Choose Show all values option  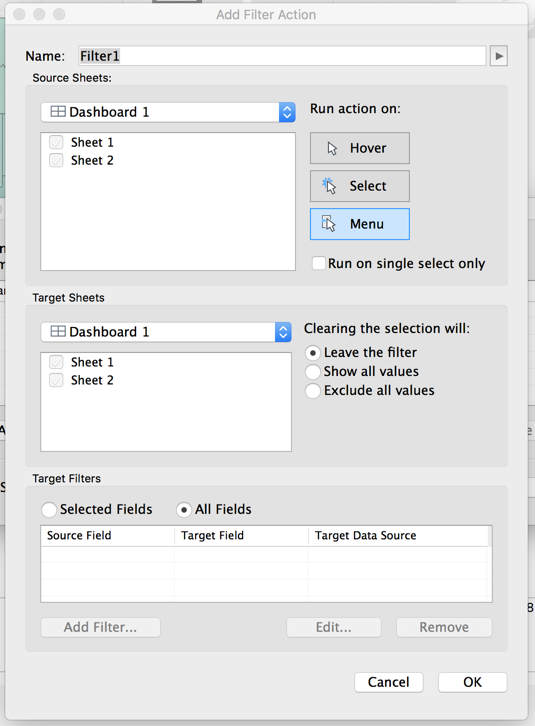tap(313, 371)
